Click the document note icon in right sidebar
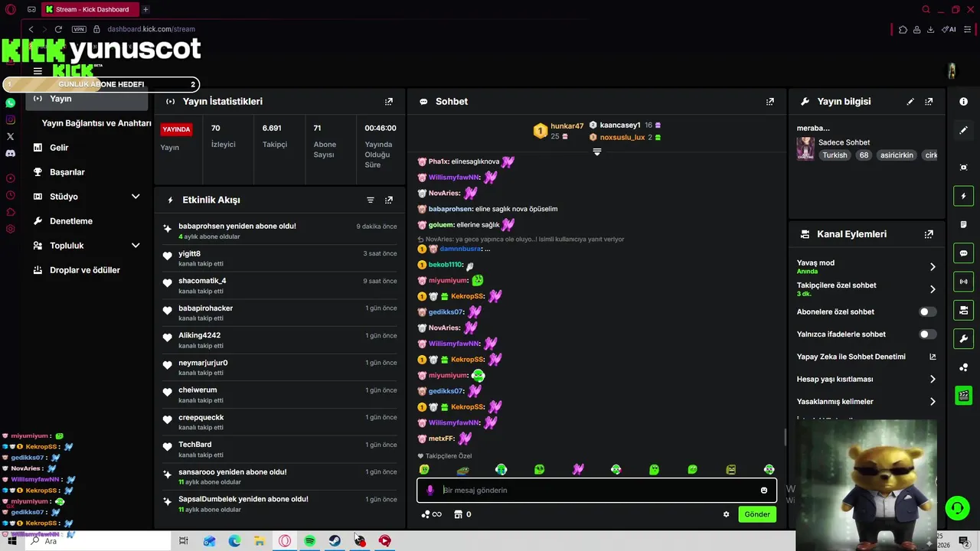Viewport: 980px width, 551px height. pos(963,224)
